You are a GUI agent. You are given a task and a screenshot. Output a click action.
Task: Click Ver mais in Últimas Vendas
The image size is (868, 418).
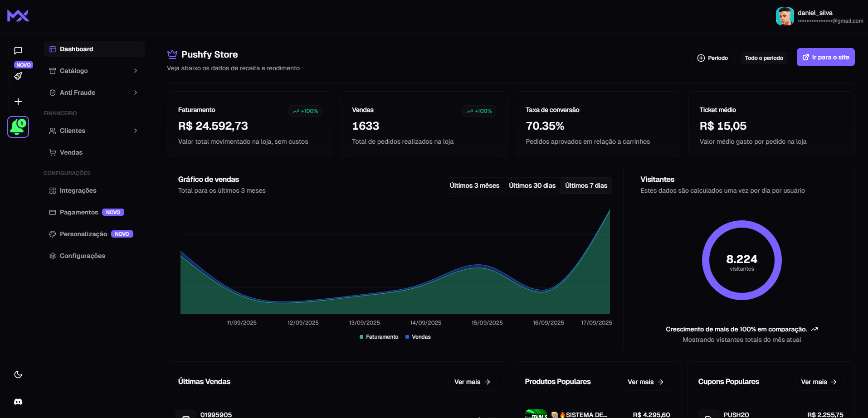click(x=473, y=382)
